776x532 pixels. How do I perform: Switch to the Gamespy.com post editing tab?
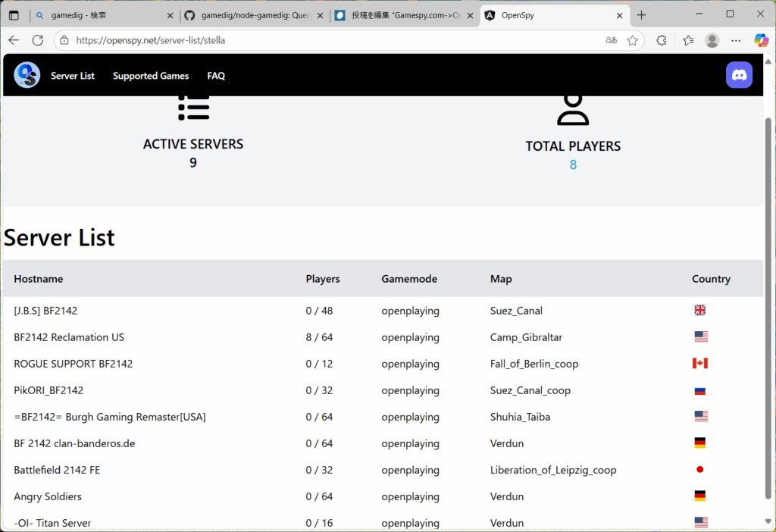(405, 15)
